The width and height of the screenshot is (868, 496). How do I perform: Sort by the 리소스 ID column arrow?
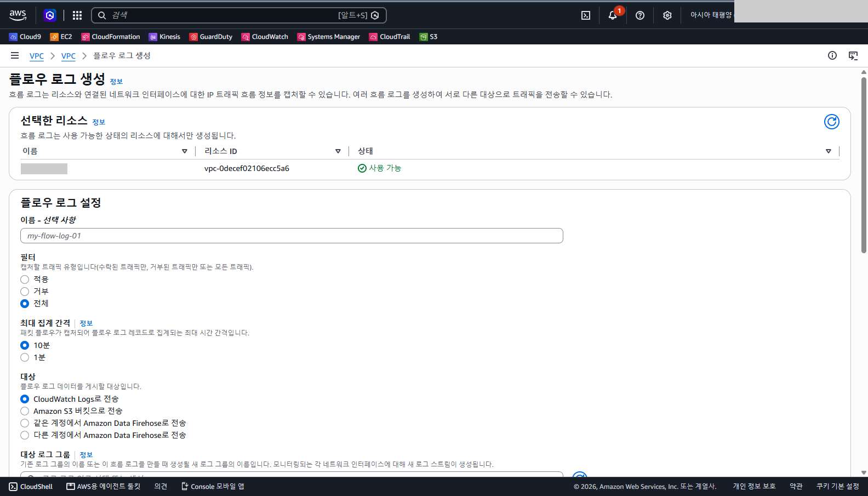(338, 151)
